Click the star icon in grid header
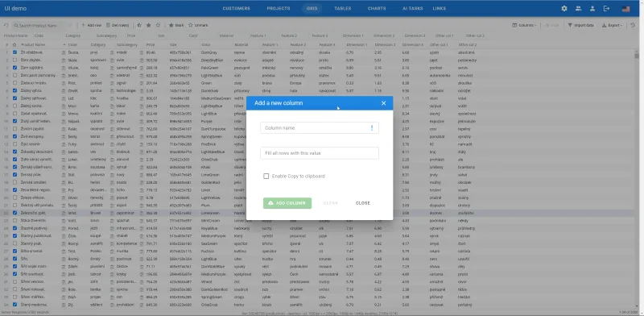This screenshot has width=644, height=316. tap(14, 44)
